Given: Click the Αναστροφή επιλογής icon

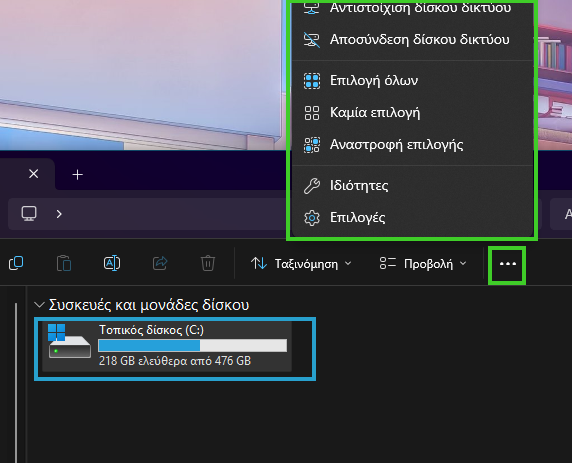Looking at the screenshot, I should click(x=312, y=145).
